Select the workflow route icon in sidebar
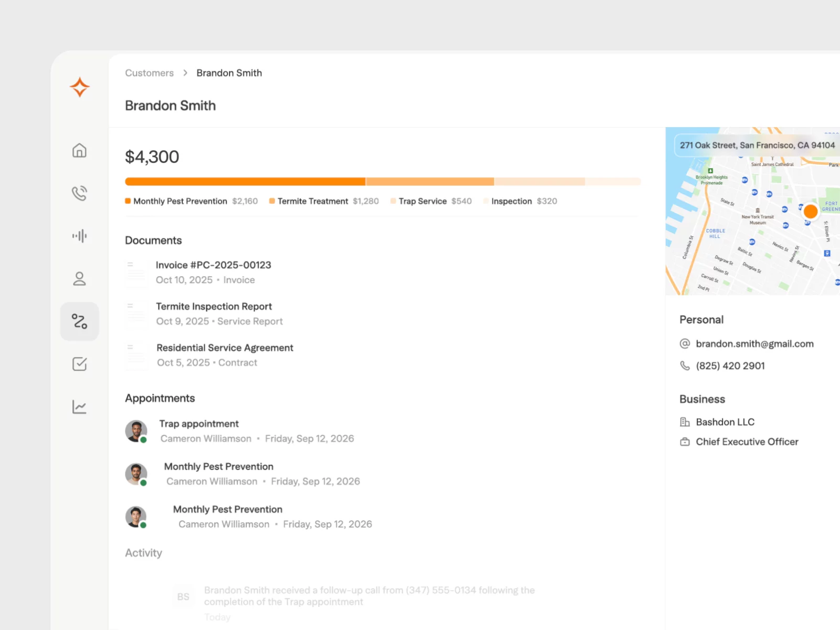The width and height of the screenshot is (840, 630). (79, 321)
